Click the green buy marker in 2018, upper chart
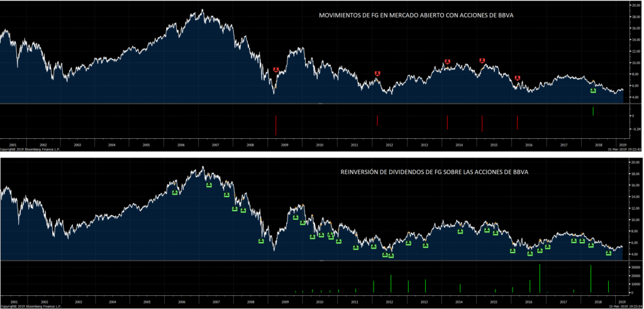644x309 pixels. [x=593, y=90]
